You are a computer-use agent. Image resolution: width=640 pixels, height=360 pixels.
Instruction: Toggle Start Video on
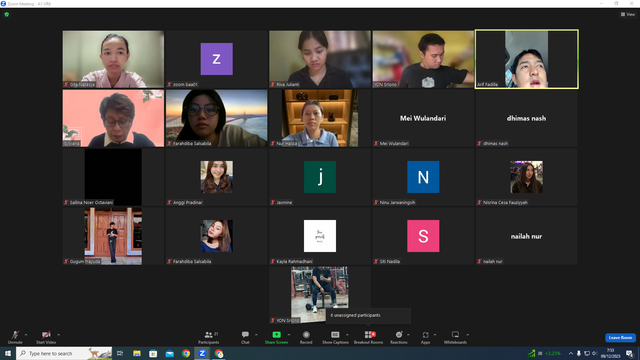coord(46,337)
